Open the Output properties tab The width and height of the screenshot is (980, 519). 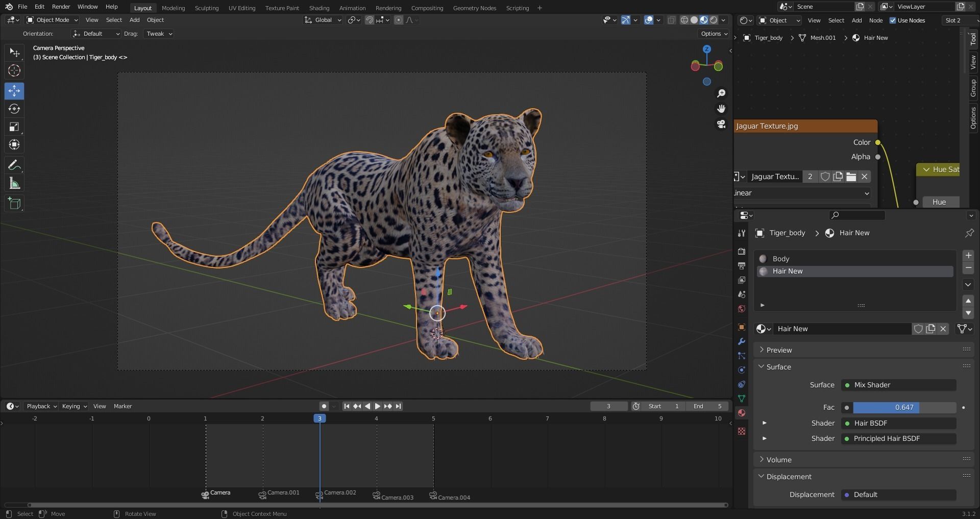point(742,266)
